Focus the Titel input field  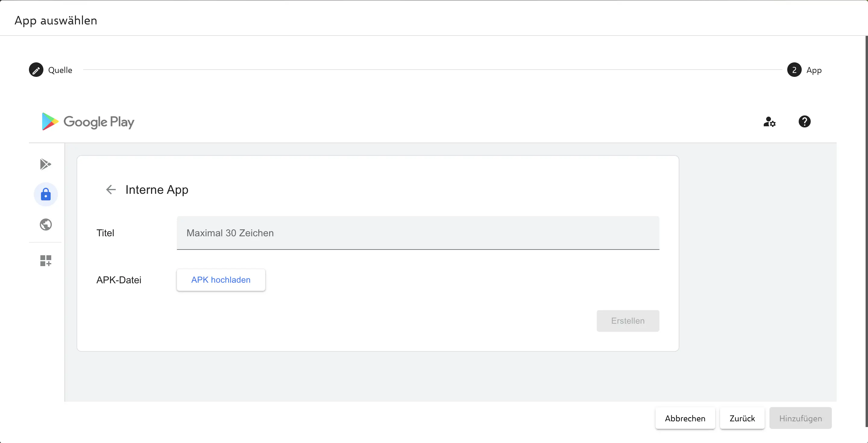418,233
